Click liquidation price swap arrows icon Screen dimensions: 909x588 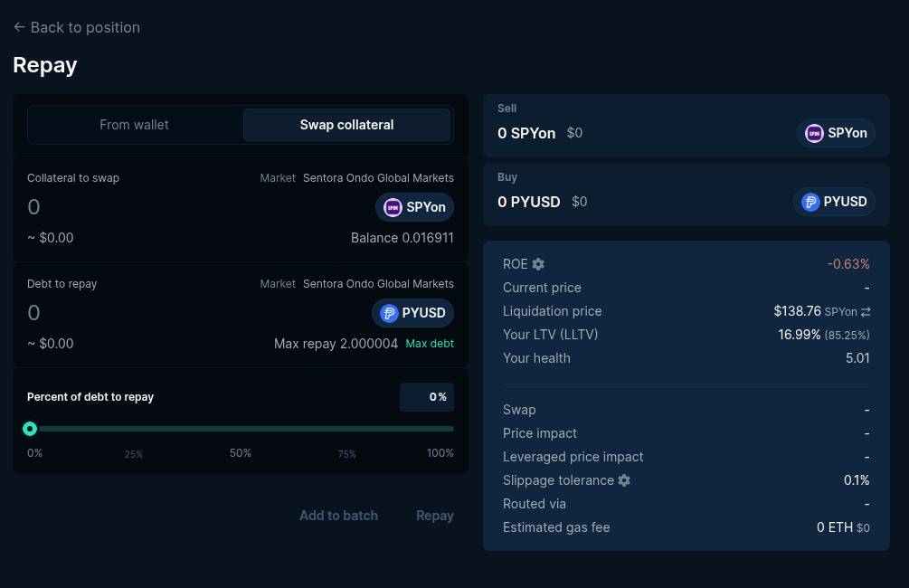coord(866,312)
